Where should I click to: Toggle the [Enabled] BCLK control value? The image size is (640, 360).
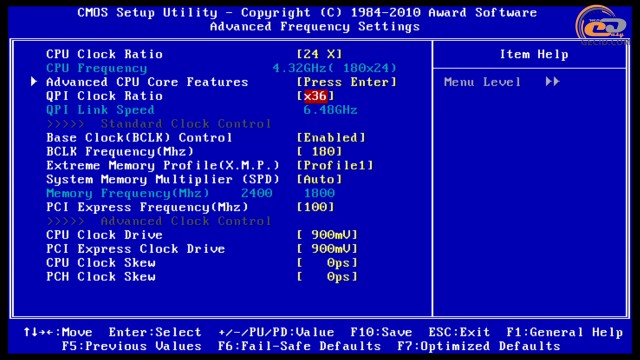[x=331, y=138]
